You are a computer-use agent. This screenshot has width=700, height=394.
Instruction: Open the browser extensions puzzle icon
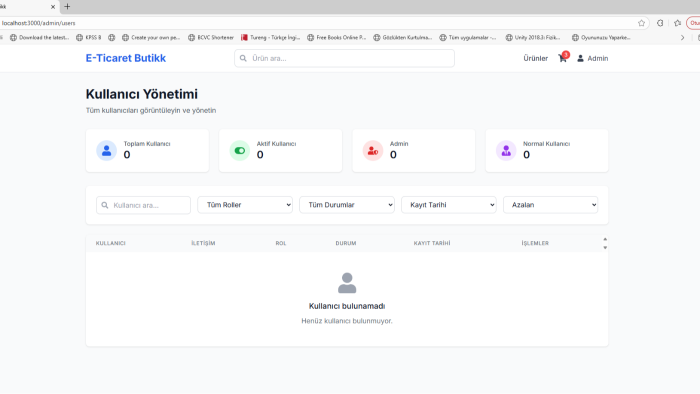pos(660,23)
